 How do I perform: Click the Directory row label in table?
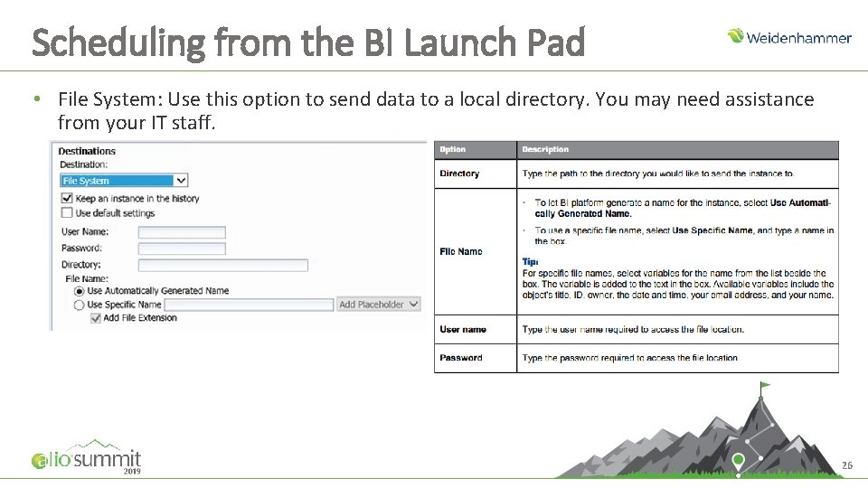tap(459, 174)
